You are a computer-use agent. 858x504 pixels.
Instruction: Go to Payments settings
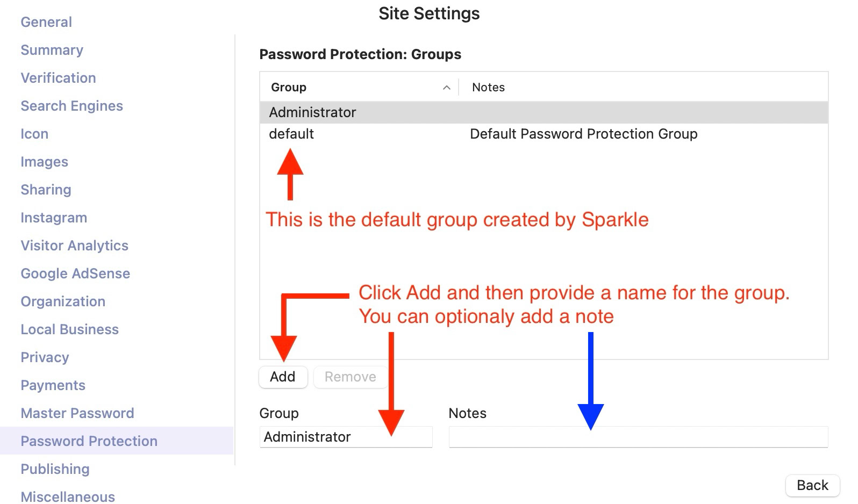point(53,385)
